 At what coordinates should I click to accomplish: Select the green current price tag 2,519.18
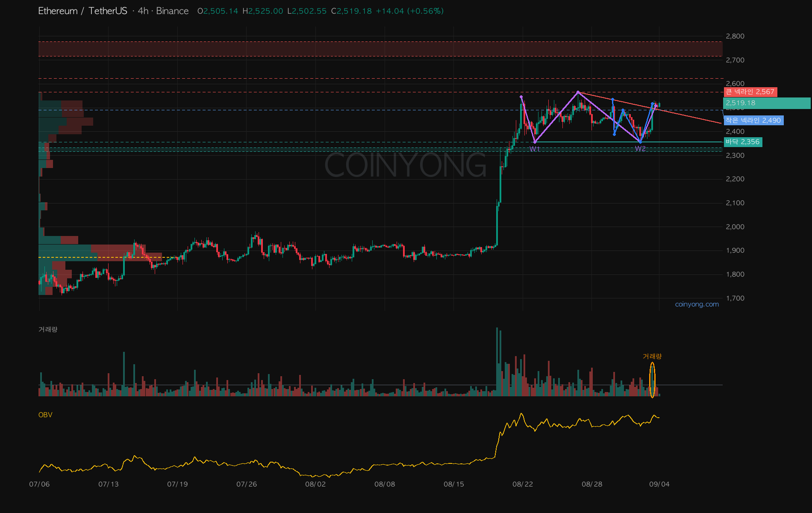pos(767,103)
